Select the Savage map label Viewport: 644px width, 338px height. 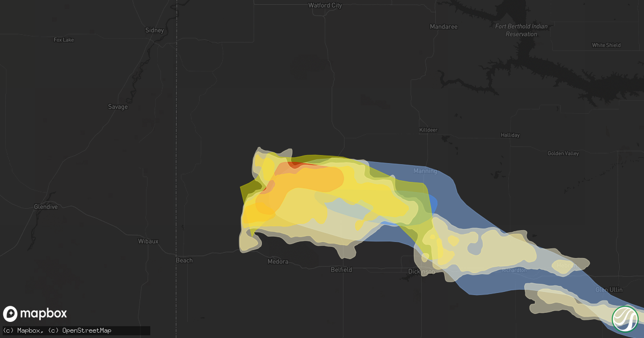click(118, 107)
